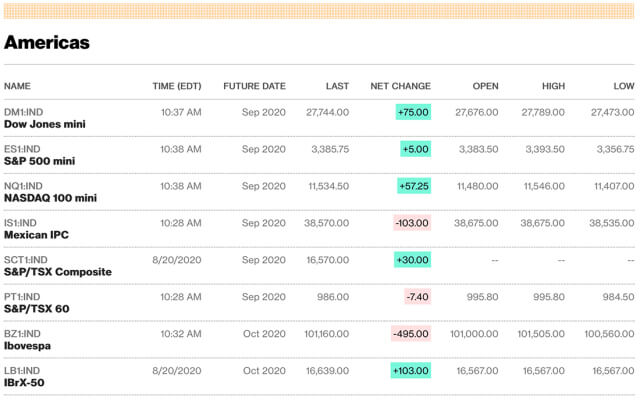Click the LAST column header
Image resolution: width=640 pixels, height=400 pixels.
[337, 86]
